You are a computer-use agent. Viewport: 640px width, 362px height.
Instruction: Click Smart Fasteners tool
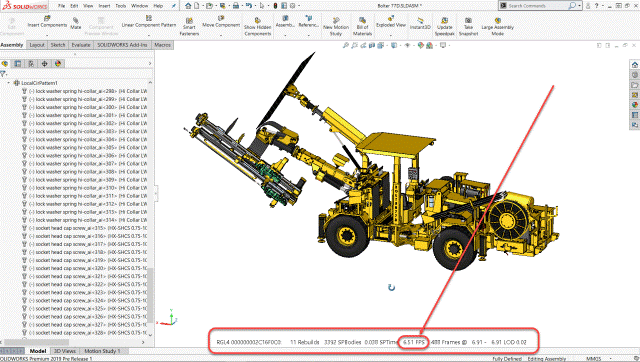[x=189, y=27]
